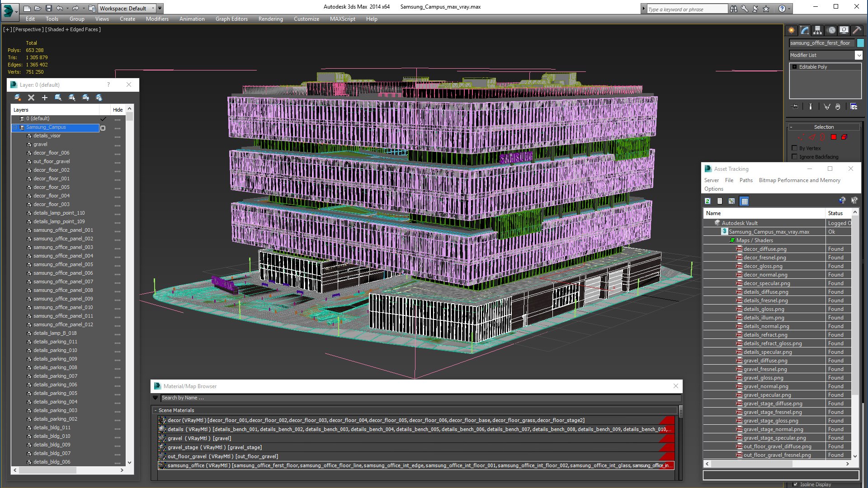Viewport: 868px width, 488px height.
Task: Open the Create command panel tab
Action: (x=792, y=30)
